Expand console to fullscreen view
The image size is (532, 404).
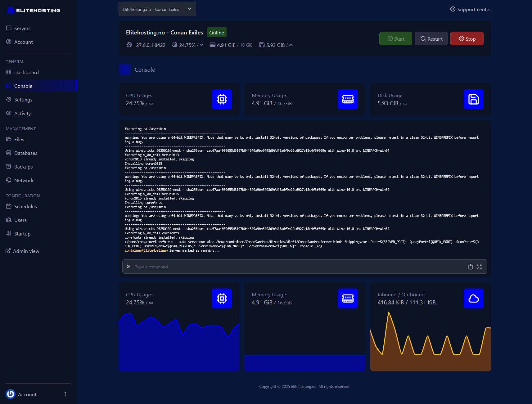[479, 267]
